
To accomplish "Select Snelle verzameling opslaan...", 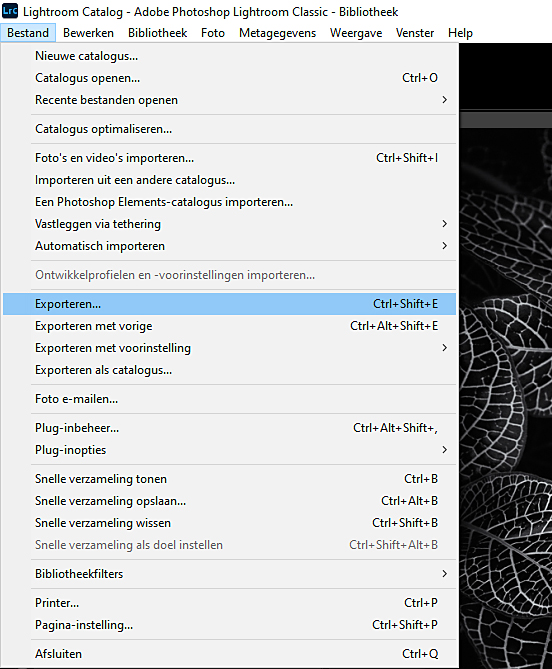I will [230, 501].
